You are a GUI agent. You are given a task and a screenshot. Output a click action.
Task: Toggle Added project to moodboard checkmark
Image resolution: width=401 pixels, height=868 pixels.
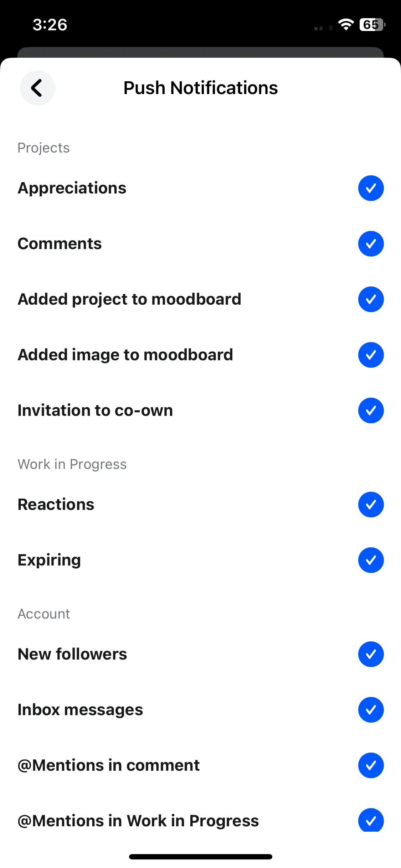point(371,299)
